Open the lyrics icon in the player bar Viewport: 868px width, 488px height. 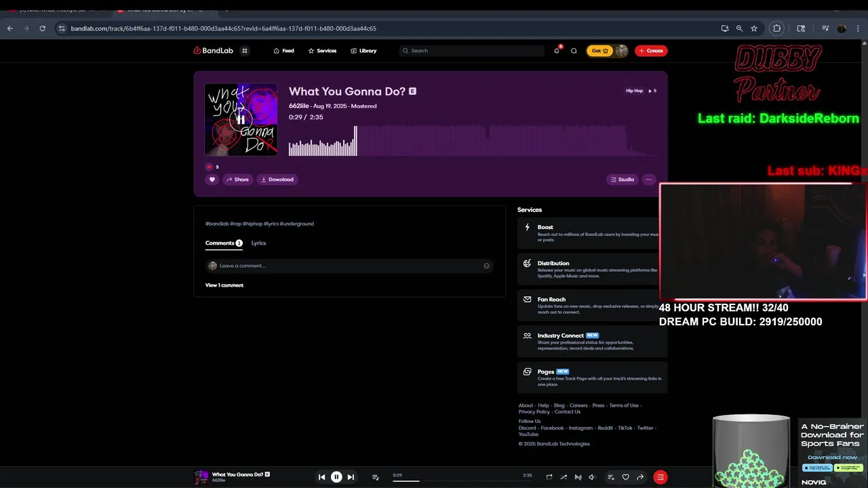[375, 477]
